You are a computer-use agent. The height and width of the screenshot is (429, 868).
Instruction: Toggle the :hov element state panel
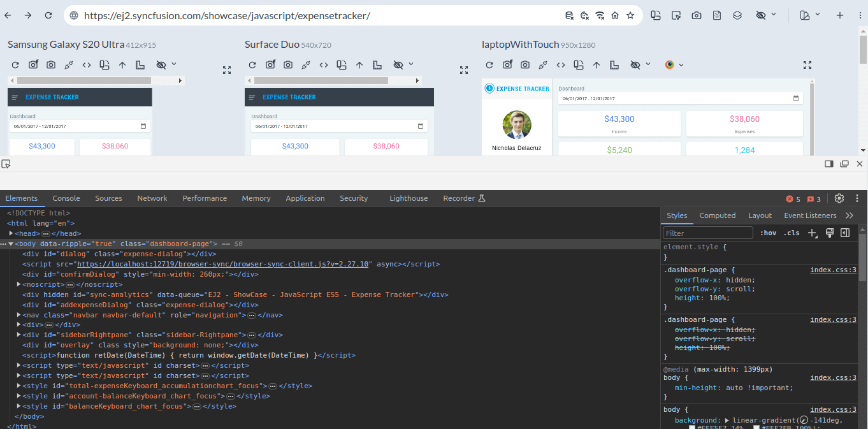pos(768,233)
